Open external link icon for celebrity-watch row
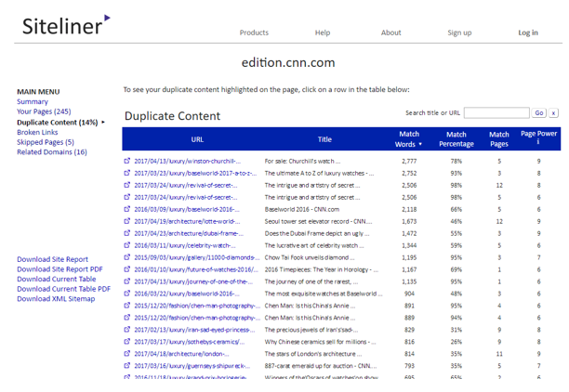 click(x=127, y=245)
